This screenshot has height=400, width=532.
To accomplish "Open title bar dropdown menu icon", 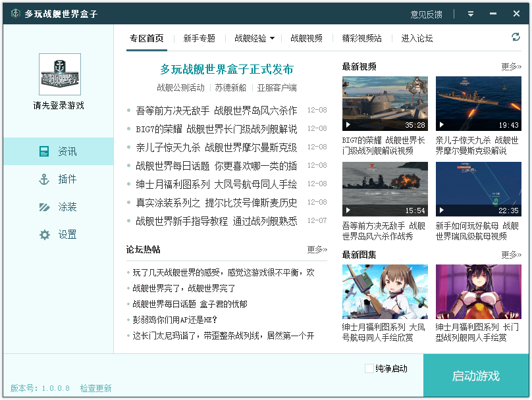I will tap(471, 14).
